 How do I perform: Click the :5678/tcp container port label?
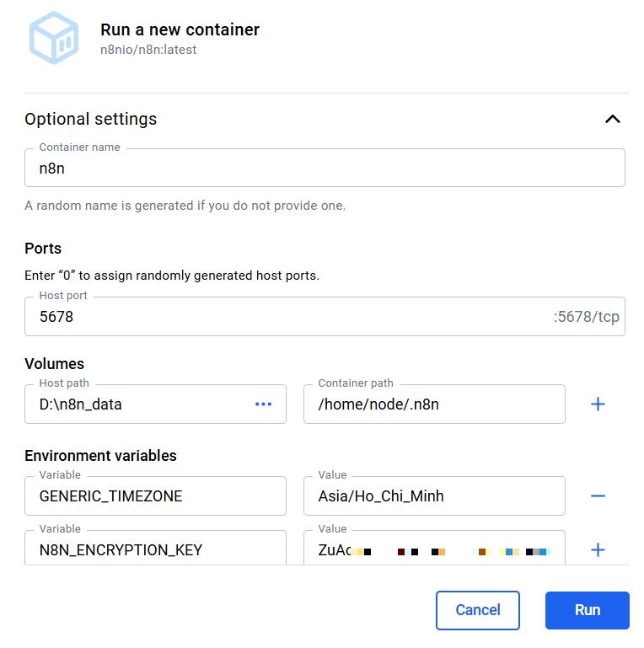click(586, 317)
